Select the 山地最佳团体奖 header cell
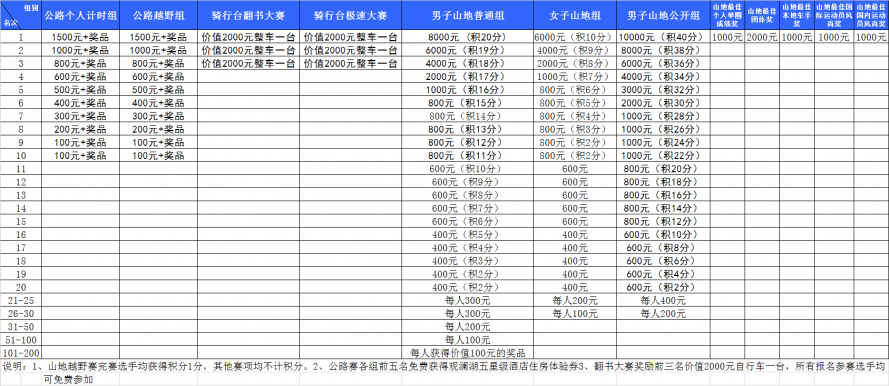 [x=761, y=16]
